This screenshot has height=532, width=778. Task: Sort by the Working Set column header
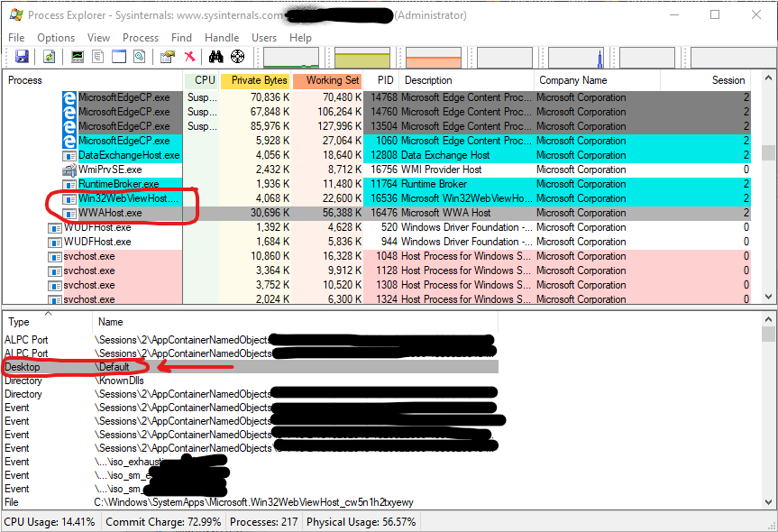pos(327,80)
